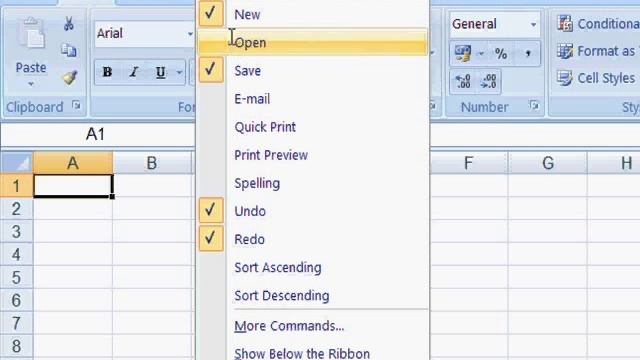
Task: Select row 2 header
Action: pos(16,209)
